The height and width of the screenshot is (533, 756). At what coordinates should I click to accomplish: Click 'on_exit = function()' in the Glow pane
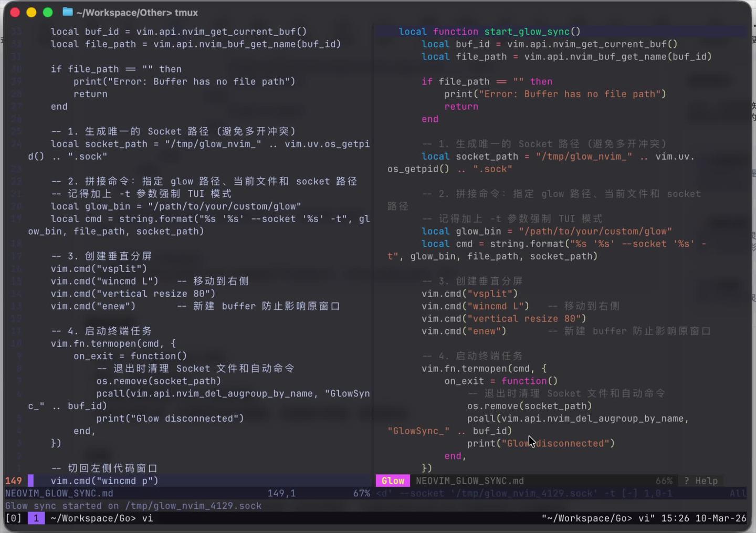tap(501, 381)
